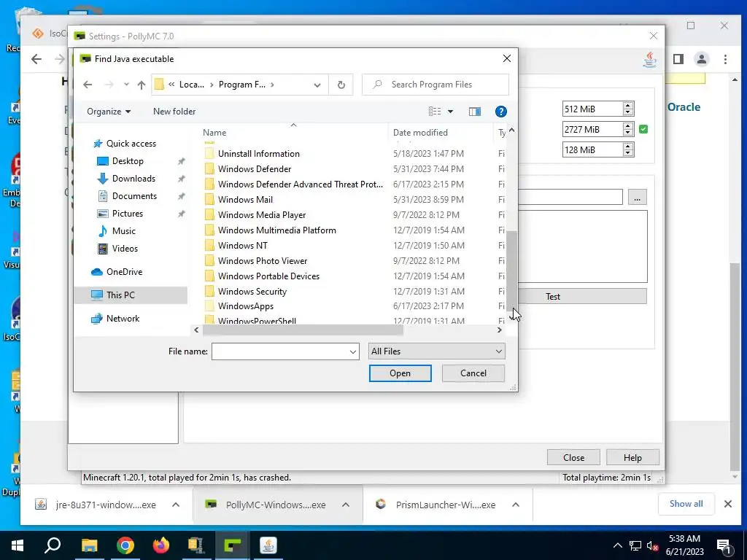Click the Java path browse '...' button
Screen dimensions: 747x560
click(x=638, y=197)
